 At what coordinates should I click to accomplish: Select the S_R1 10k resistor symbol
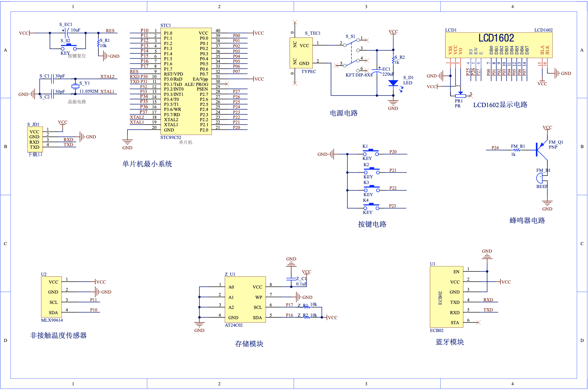(98, 43)
